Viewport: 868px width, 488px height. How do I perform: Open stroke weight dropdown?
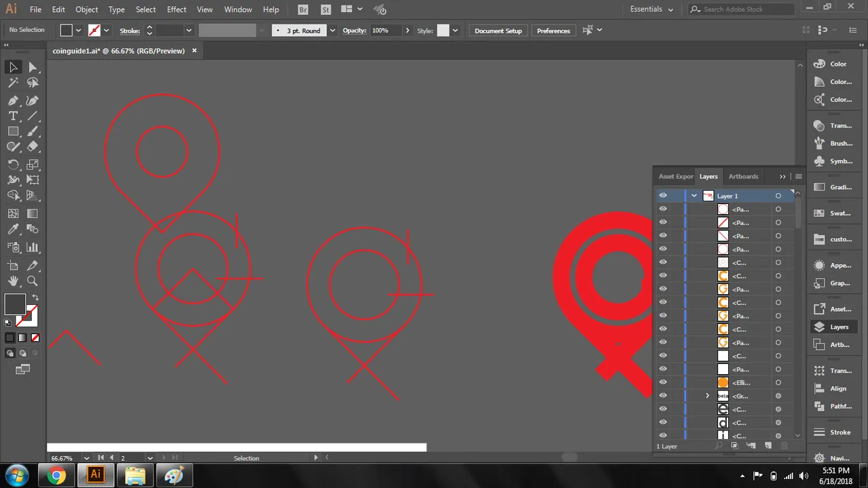click(189, 30)
